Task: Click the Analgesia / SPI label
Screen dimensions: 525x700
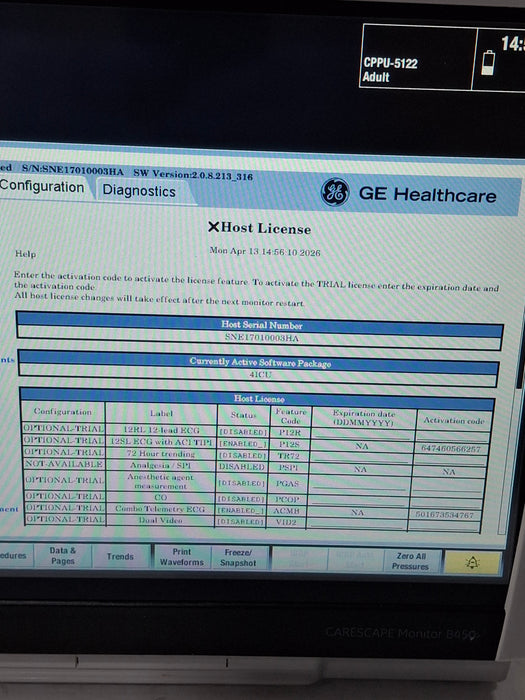Action: pyautogui.click(x=160, y=465)
